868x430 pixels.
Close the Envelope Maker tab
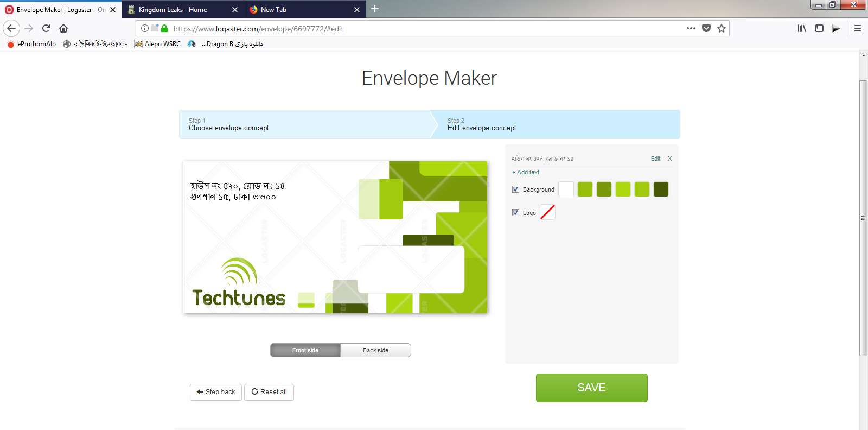point(113,10)
